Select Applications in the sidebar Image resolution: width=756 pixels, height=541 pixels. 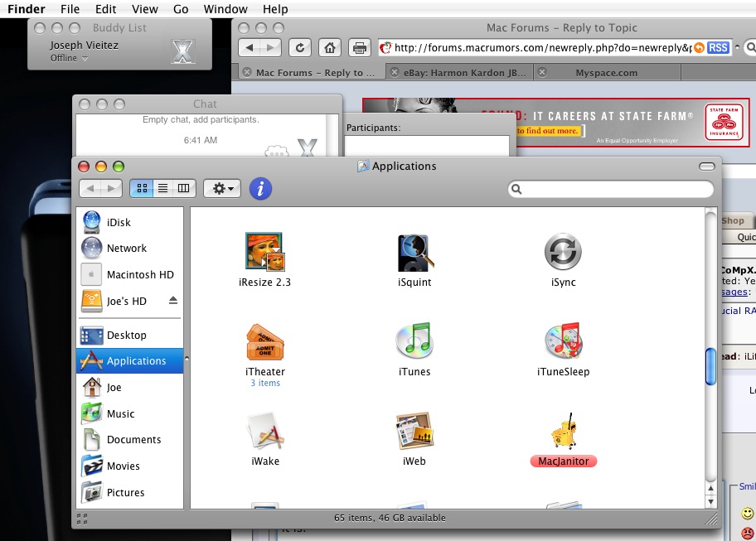click(x=129, y=361)
